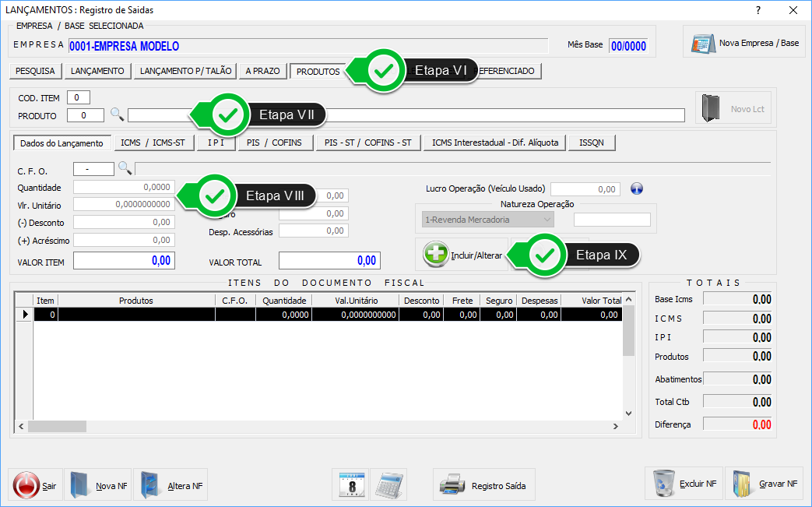This screenshot has height=507, width=812.
Task: Open the calendar icon in bottom toolbar
Action: click(350, 484)
